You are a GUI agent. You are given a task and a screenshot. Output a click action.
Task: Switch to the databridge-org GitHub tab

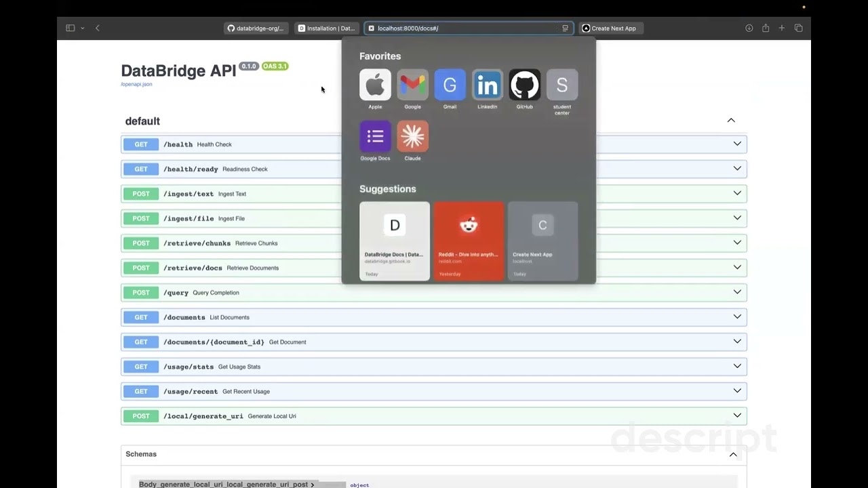coord(256,28)
